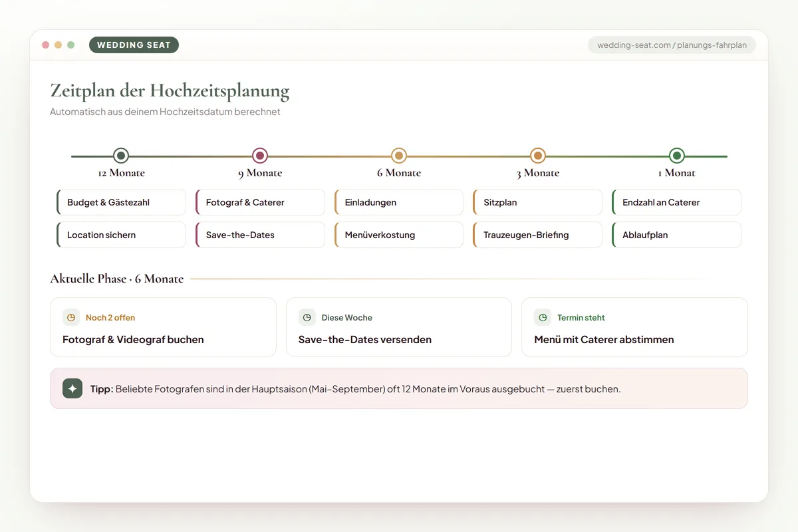798x532 pixels.
Task: Click the "6 Monate" timeline label
Action: point(399,173)
